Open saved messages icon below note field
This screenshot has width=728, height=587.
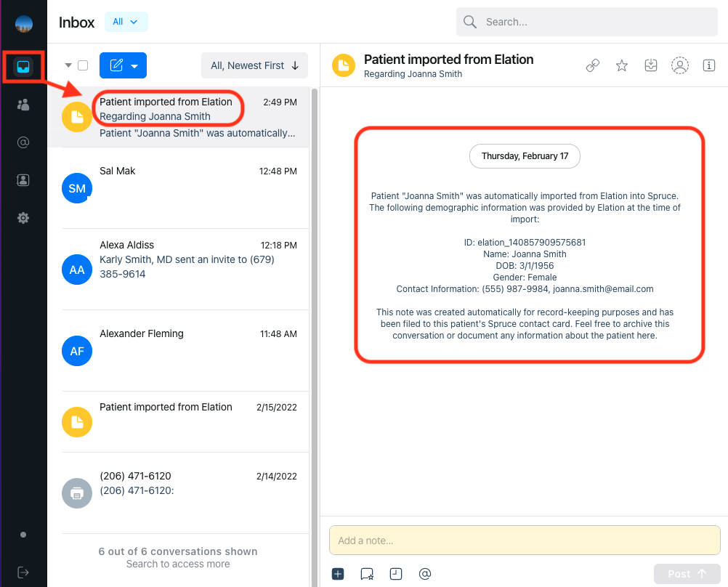coord(367,574)
